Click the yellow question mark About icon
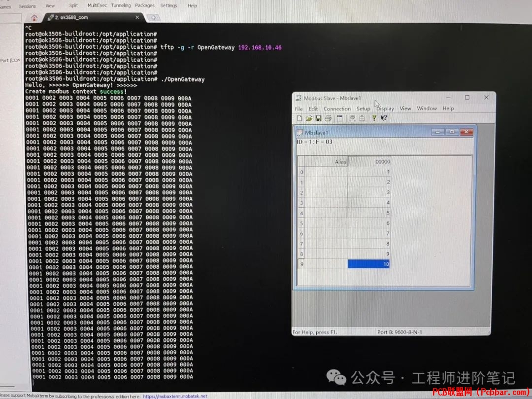Viewport: 532px width, 399px height. pyautogui.click(x=374, y=118)
